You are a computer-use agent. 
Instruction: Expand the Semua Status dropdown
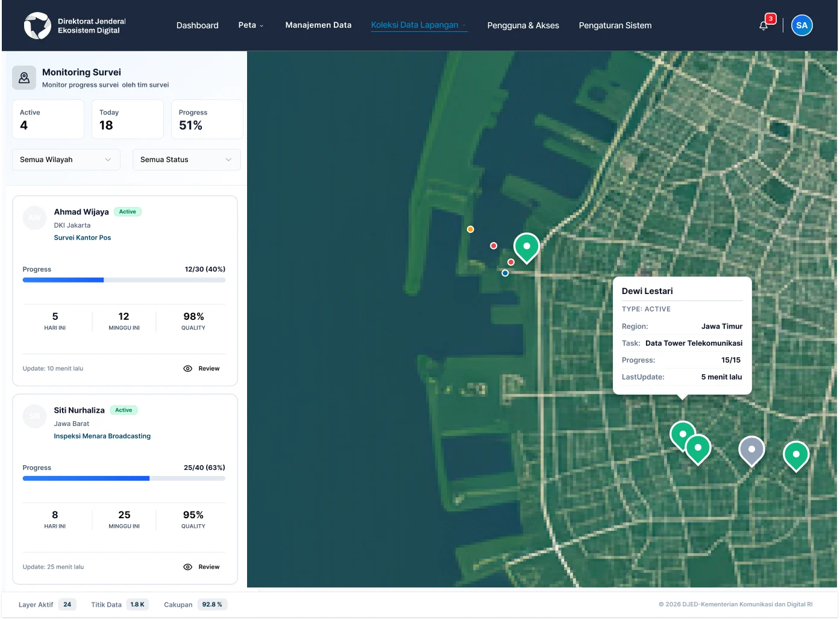pyautogui.click(x=187, y=160)
